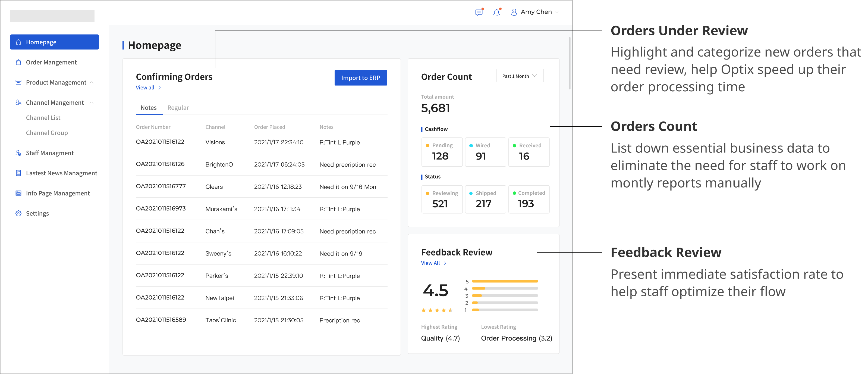This screenshot has height=374, width=868.
Task: Click the Lastest News Managment document icon
Action: click(18, 173)
